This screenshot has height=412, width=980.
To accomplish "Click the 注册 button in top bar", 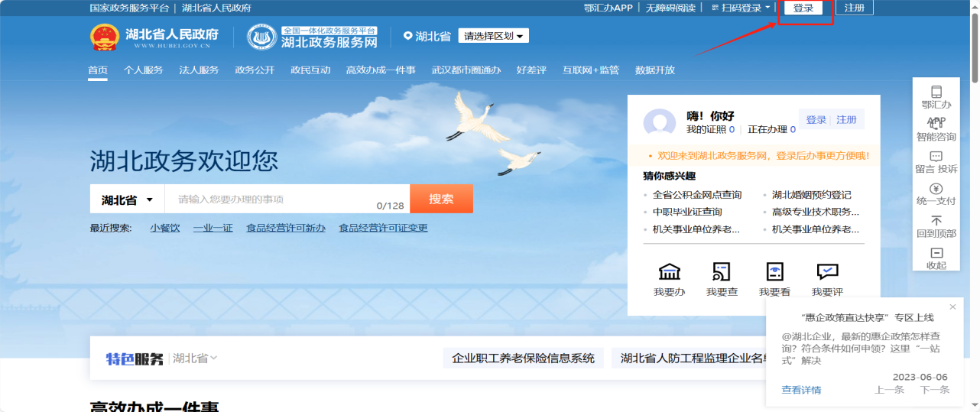I will pyautogui.click(x=854, y=8).
